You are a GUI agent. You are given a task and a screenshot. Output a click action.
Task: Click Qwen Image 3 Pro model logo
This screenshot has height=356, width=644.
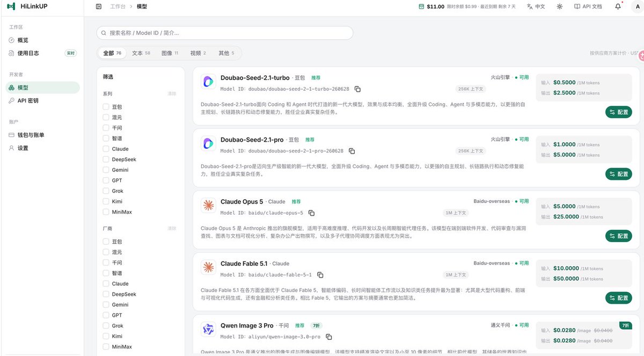click(x=208, y=330)
